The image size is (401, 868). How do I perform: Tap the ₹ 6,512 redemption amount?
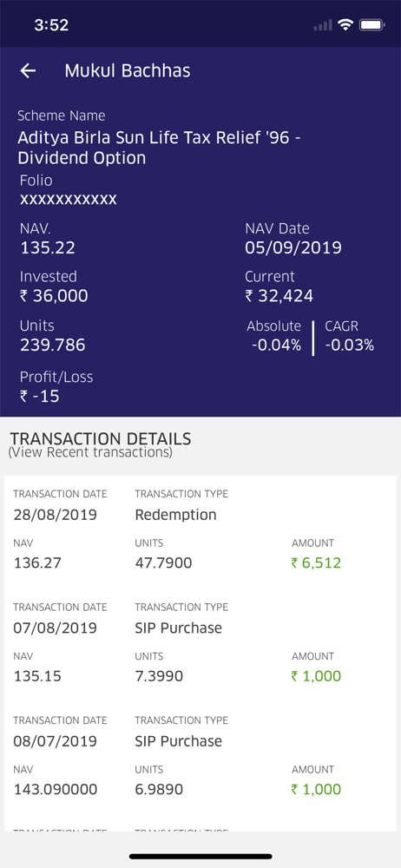pos(316,563)
